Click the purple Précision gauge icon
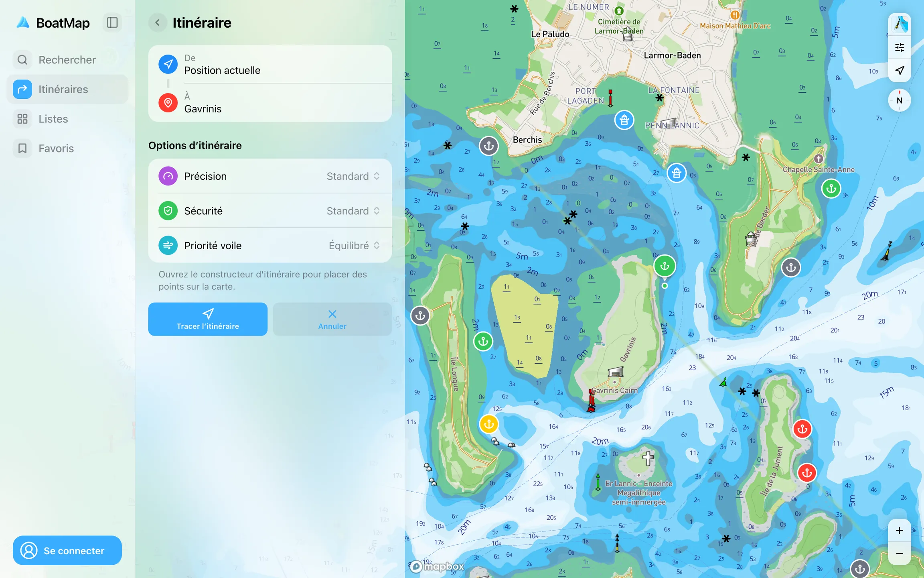 click(168, 176)
